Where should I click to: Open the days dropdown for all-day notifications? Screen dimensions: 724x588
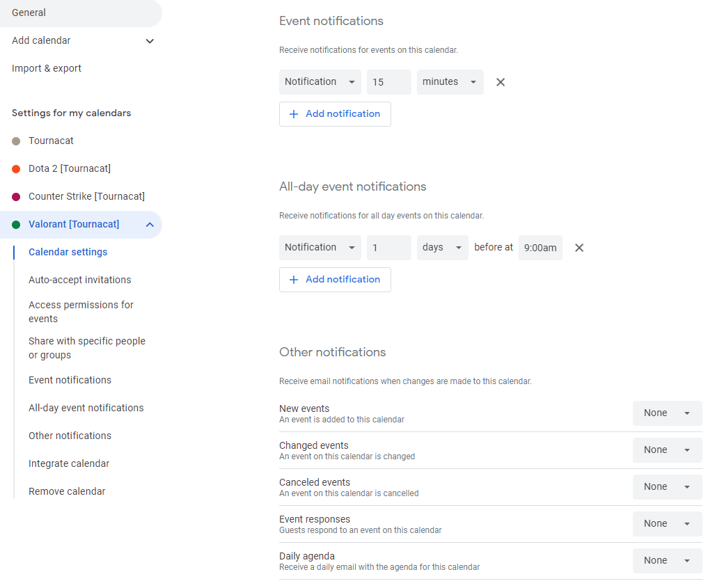point(442,247)
